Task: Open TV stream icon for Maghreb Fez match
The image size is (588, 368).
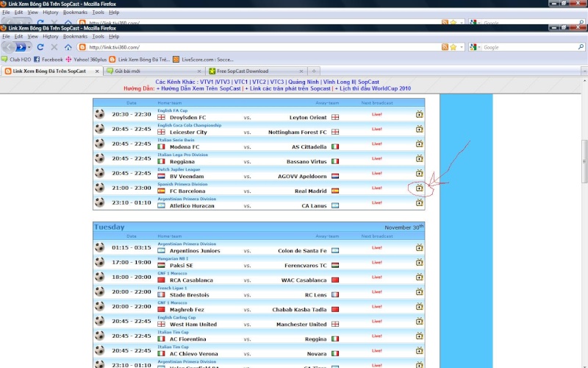Action: point(419,306)
